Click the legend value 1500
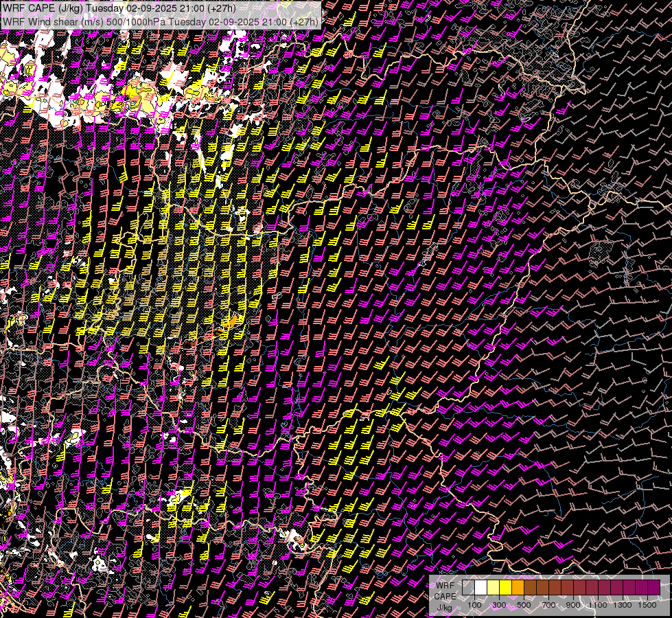 (x=647, y=605)
